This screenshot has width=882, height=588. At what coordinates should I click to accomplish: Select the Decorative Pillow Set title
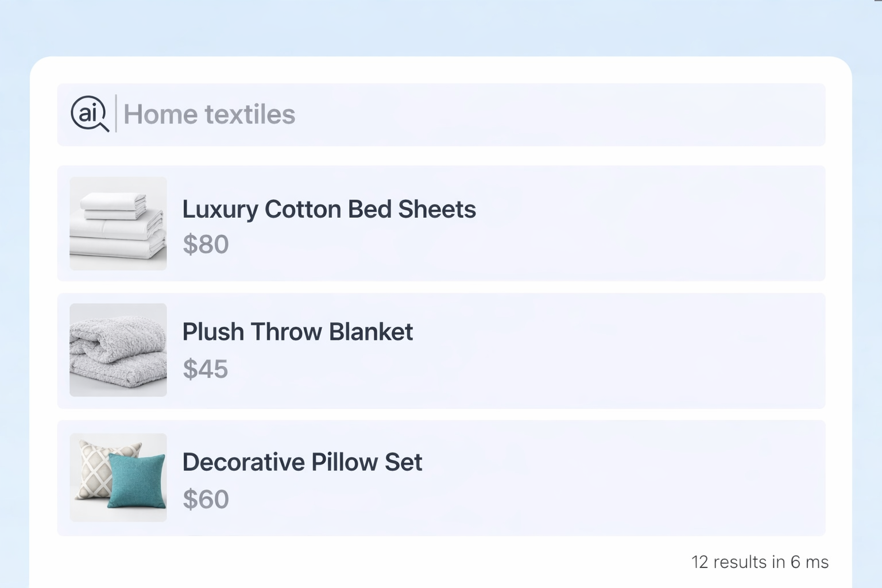(302, 462)
